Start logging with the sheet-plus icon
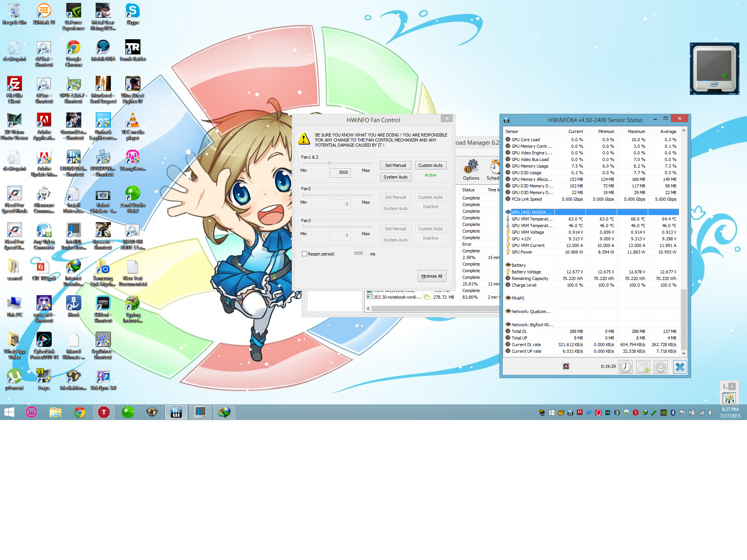The width and height of the screenshot is (747, 560). (643, 367)
